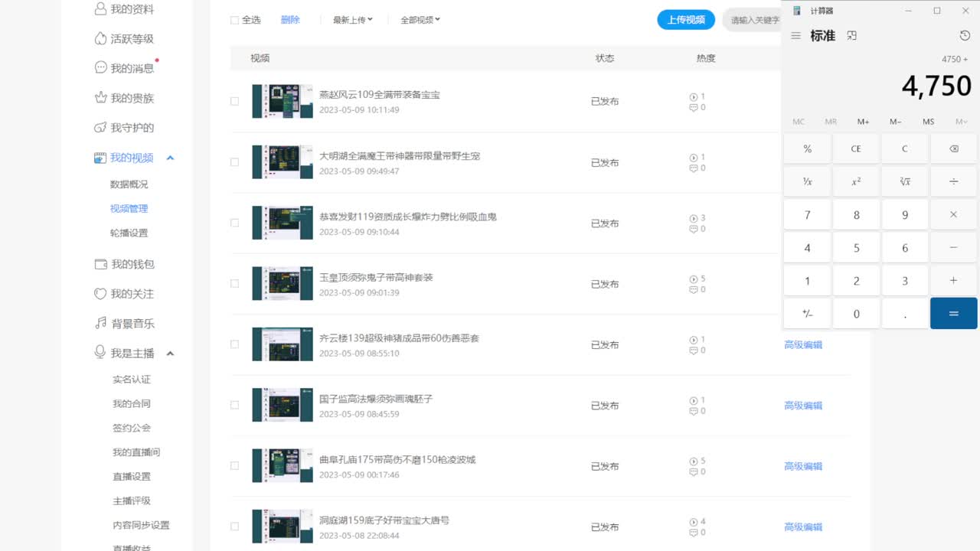
Task: Open 高级编辑 for the 齐云楼139 video
Action: [802, 344]
